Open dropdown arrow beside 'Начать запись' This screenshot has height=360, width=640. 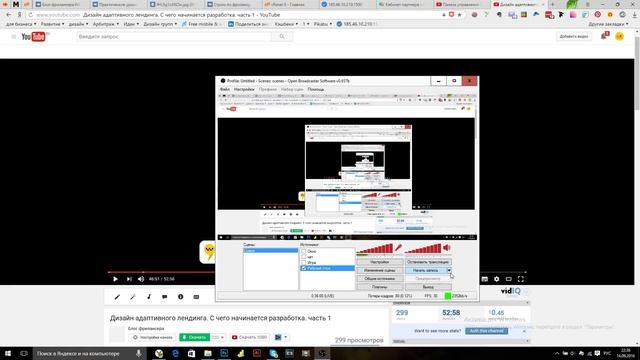coord(449,270)
